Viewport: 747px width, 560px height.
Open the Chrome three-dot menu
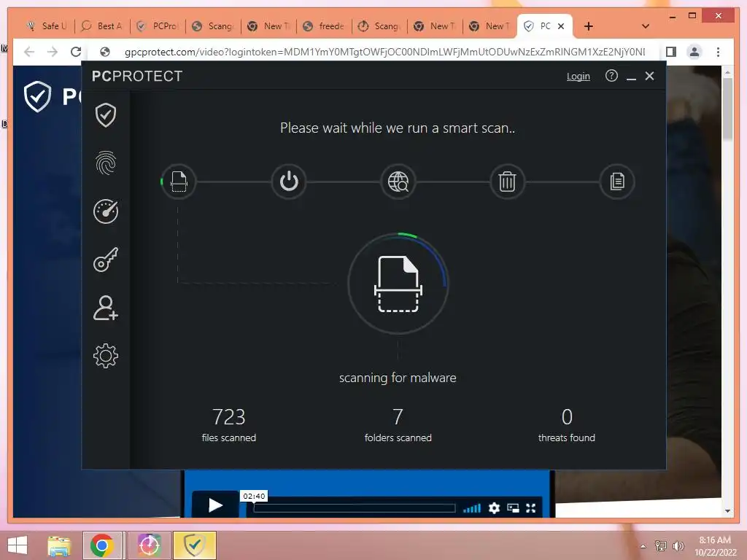[x=718, y=52]
